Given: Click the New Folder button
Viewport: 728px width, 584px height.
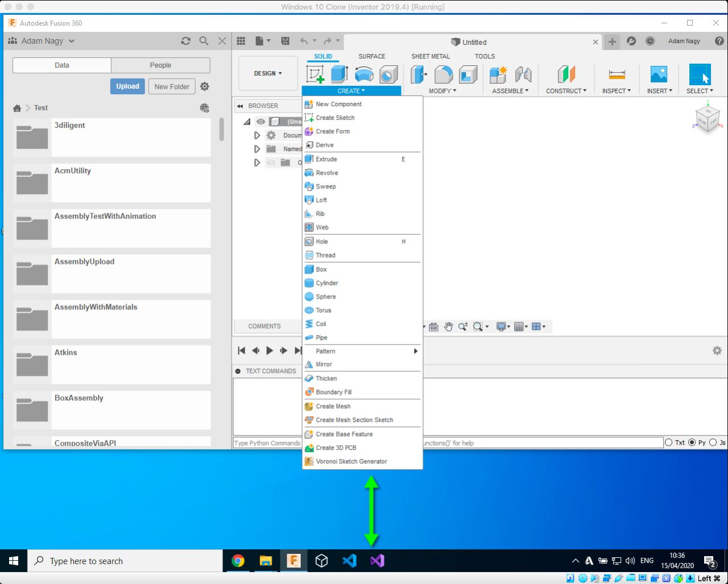Looking at the screenshot, I should tap(172, 86).
